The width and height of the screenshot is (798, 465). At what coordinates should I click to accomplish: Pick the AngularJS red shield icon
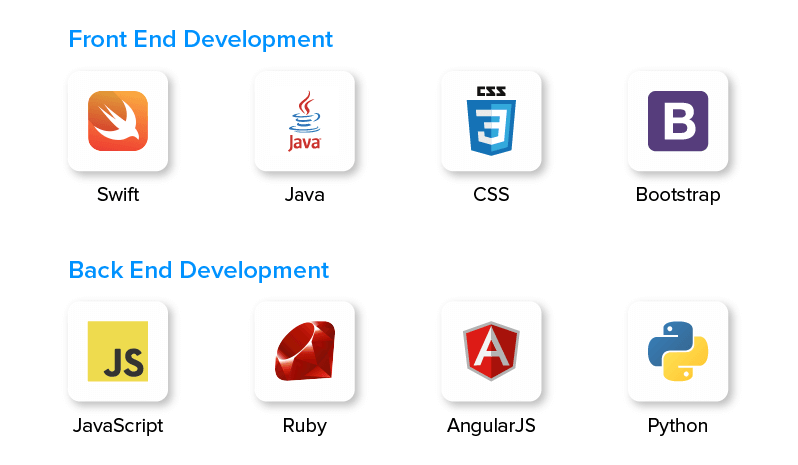(x=491, y=351)
